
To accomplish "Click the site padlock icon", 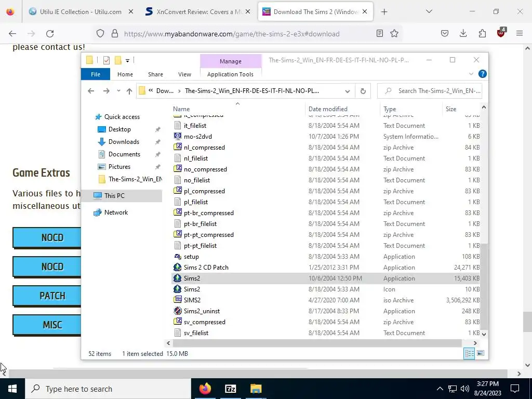I will [115, 34].
